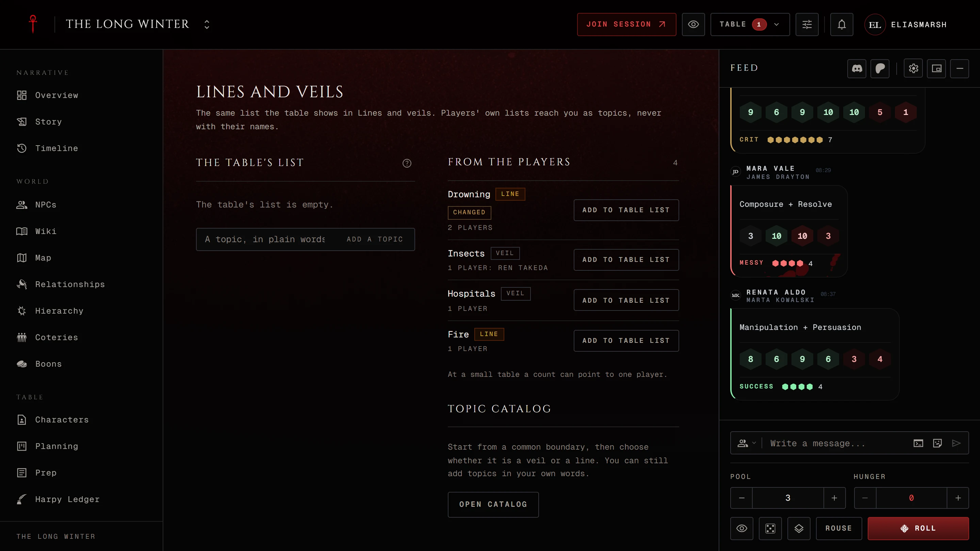Pop out the Feed panel
The height and width of the screenshot is (551, 980).
click(x=936, y=68)
